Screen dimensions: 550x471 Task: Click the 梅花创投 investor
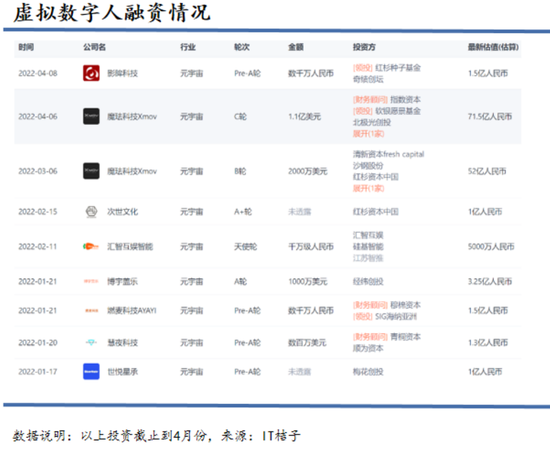(368, 372)
